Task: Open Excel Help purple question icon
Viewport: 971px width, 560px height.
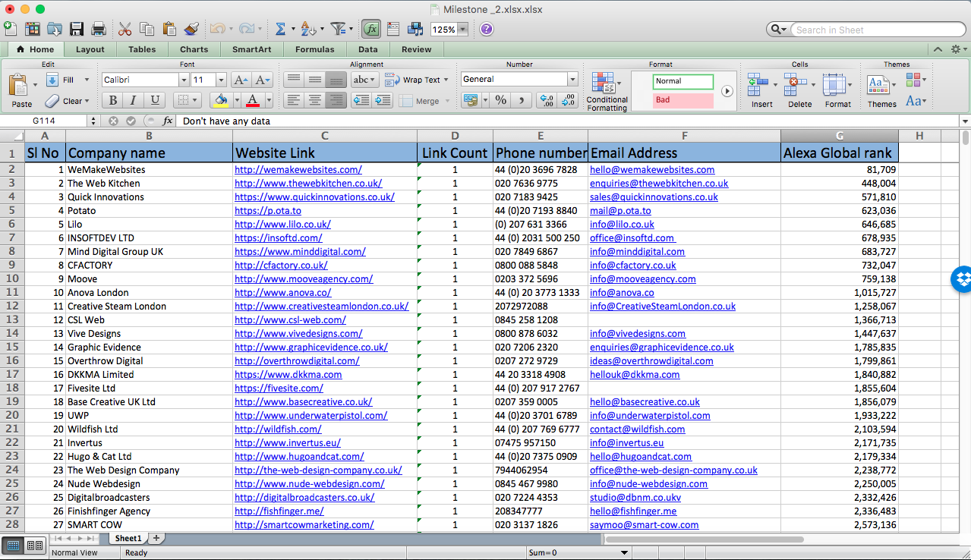Action: [487, 29]
